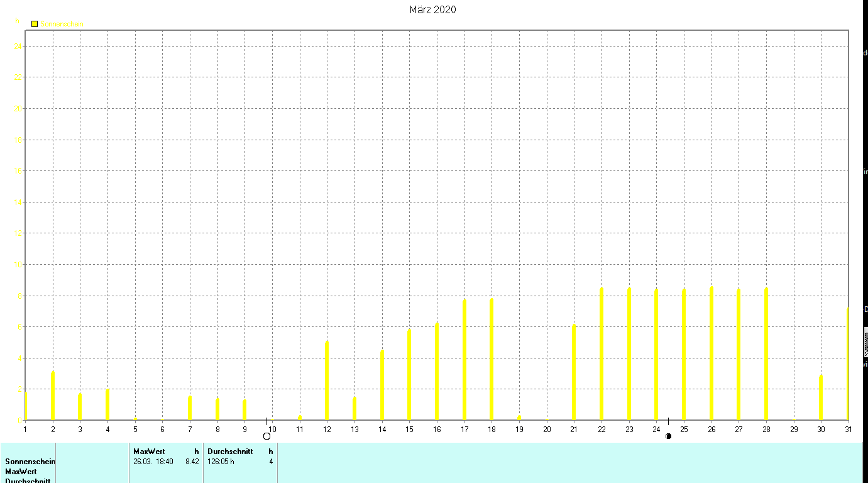This screenshot has width=868, height=483.
Task: Select the sunshine bar for day 2
Action: 53,396
